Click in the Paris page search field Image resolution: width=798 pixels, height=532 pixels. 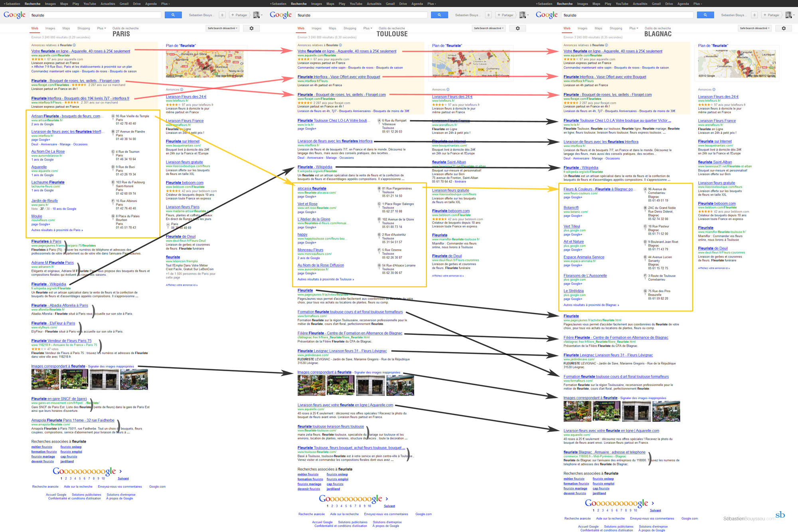95,15
